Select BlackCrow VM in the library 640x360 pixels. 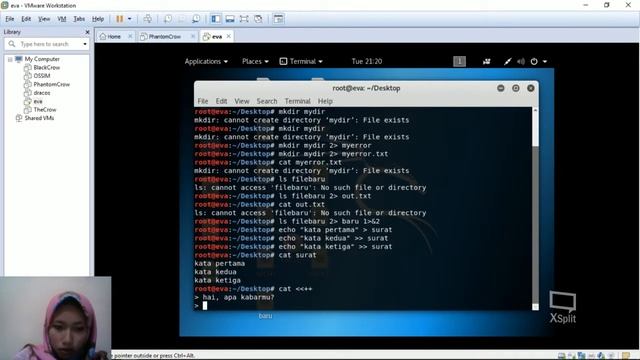click(x=47, y=67)
